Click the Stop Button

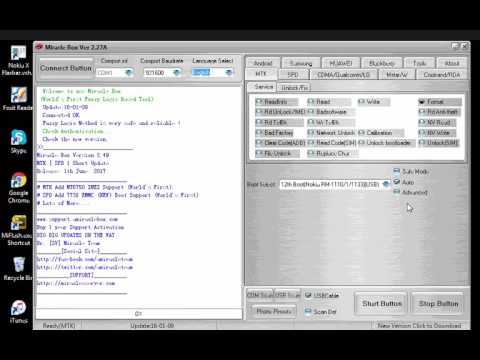(x=438, y=303)
